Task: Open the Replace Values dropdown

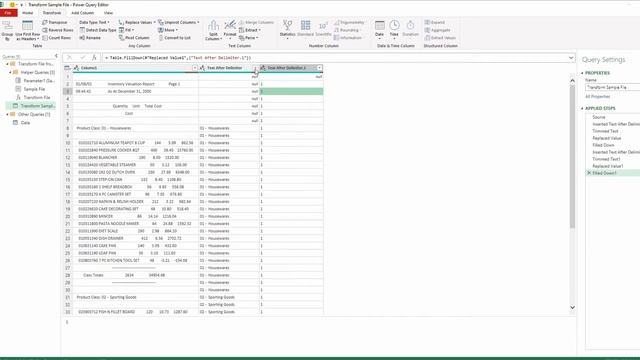Action: pos(137,22)
